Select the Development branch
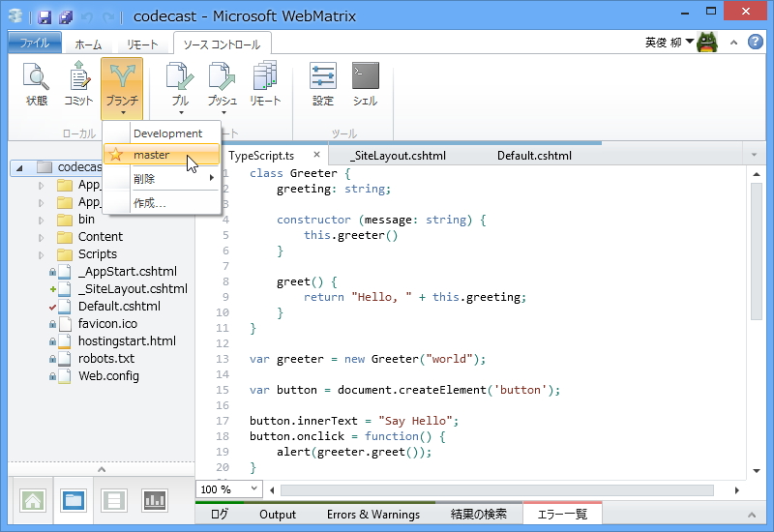This screenshot has height=532, width=774. [x=162, y=133]
